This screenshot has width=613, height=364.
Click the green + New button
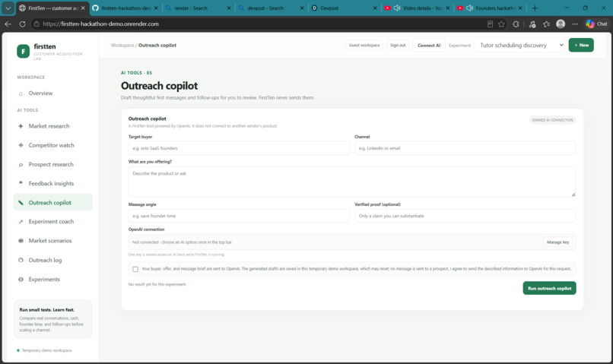coord(581,45)
